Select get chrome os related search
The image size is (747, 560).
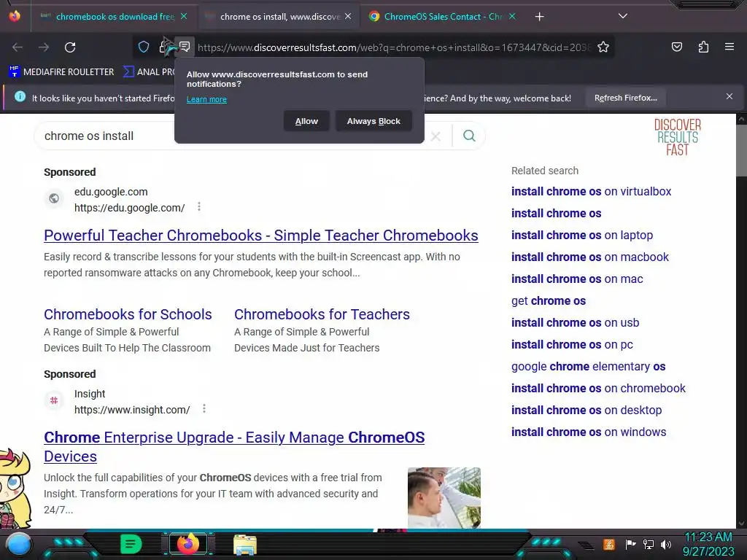tap(549, 301)
